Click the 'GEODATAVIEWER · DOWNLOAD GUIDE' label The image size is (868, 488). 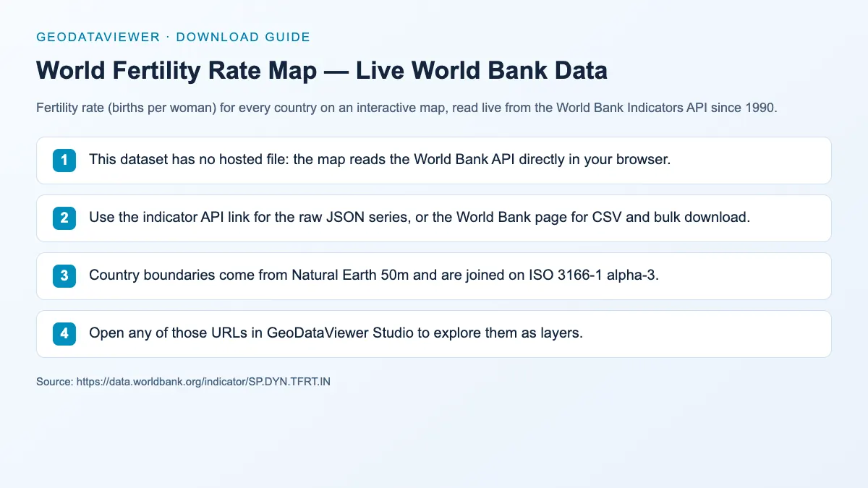174,37
